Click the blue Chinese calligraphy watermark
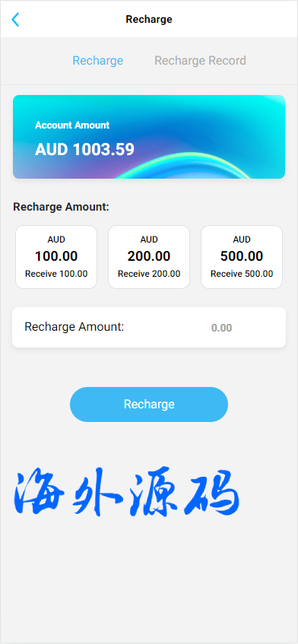The height and width of the screenshot is (644, 298). pos(126,492)
